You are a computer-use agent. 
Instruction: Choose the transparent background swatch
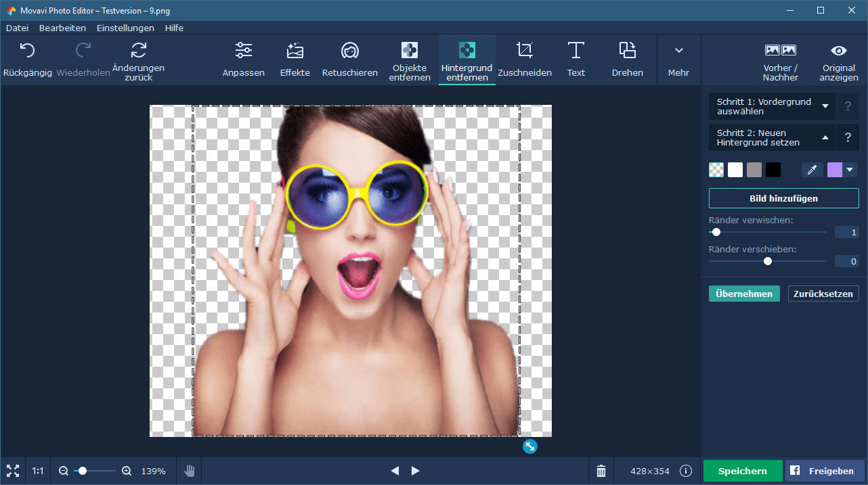click(716, 170)
